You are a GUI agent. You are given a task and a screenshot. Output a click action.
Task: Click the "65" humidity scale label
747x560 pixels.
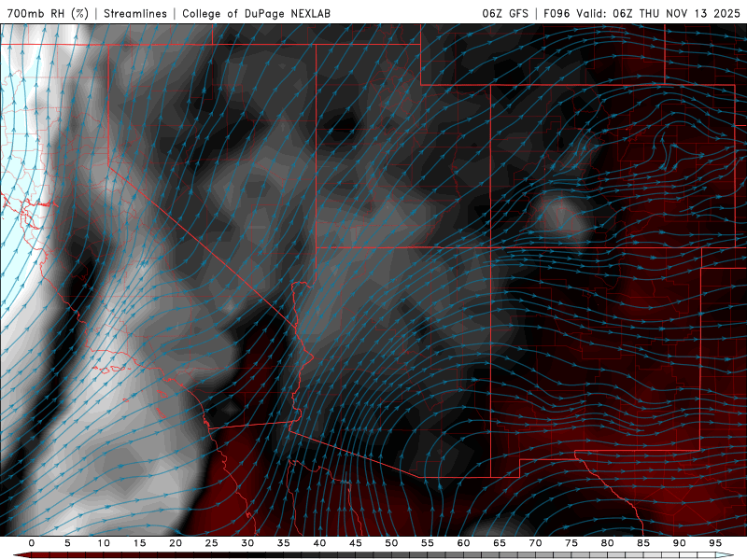(x=499, y=543)
